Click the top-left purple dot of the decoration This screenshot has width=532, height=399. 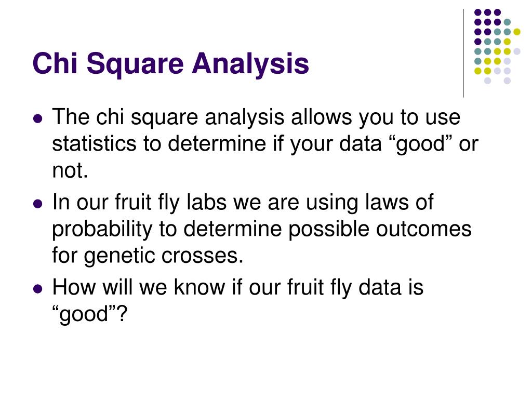tap(478, 12)
